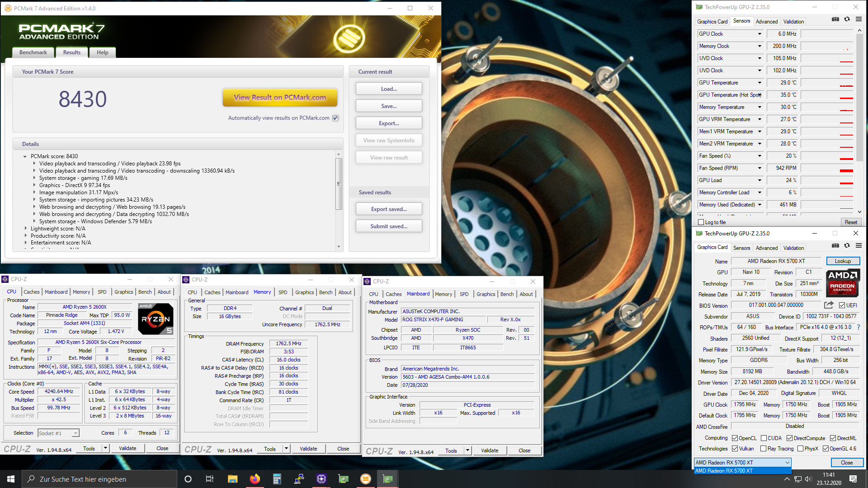The width and height of the screenshot is (868, 488).
Task: Open the Fan Speed (RPM) sensor dropdown arrow
Action: tap(759, 168)
